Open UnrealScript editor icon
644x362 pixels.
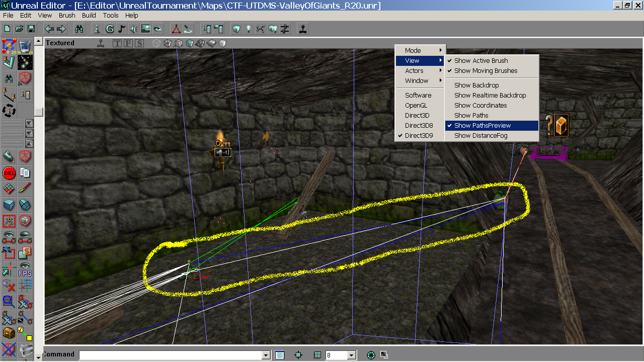pos(188,29)
